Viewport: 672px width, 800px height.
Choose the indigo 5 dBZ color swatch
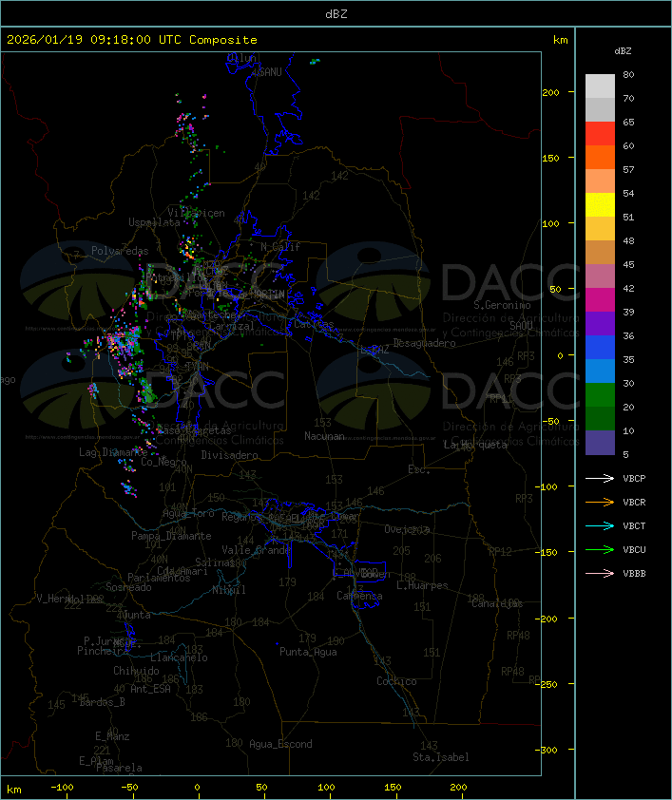coord(600,443)
